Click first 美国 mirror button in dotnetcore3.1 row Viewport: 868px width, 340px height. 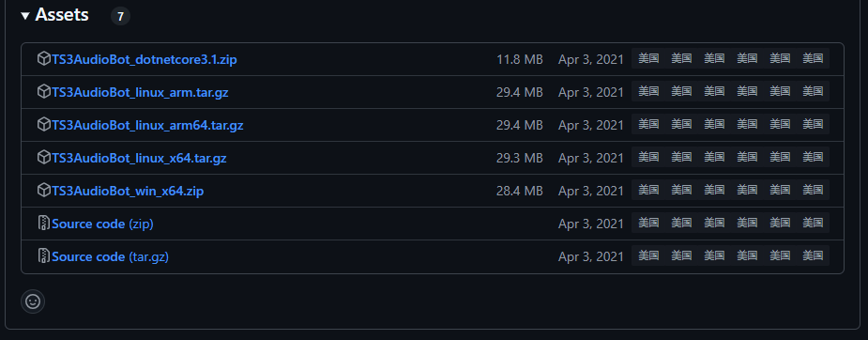pos(648,58)
